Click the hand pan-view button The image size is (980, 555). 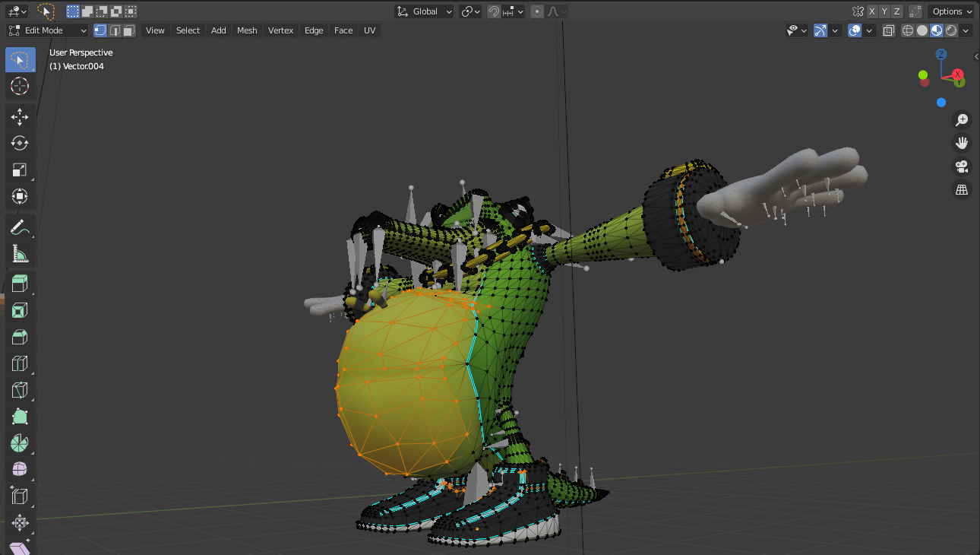pyautogui.click(x=962, y=143)
